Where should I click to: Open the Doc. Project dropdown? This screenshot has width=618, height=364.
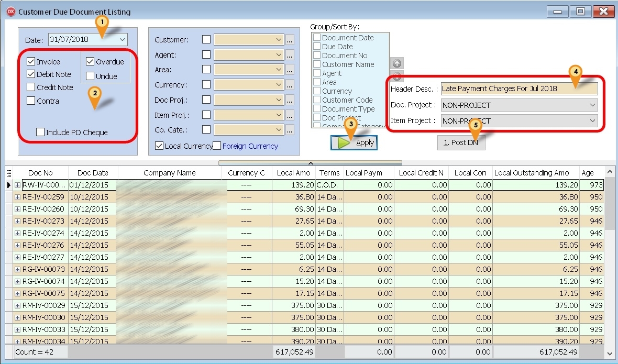pyautogui.click(x=592, y=105)
